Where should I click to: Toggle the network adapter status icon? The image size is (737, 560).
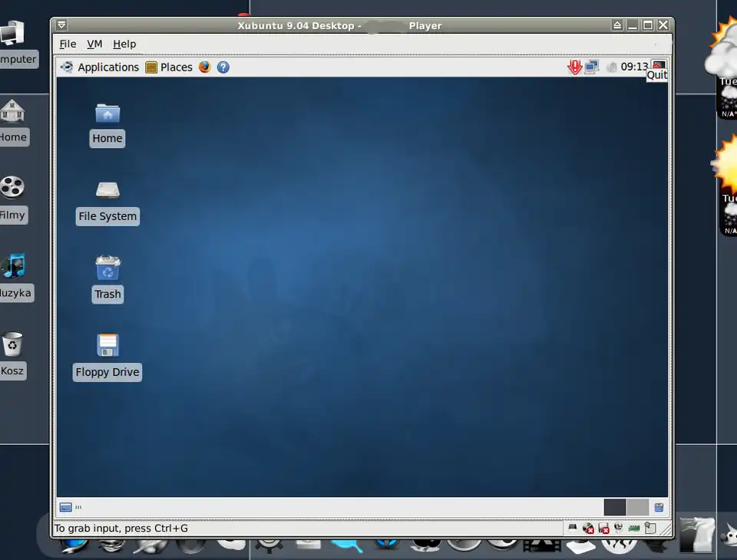click(x=634, y=528)
